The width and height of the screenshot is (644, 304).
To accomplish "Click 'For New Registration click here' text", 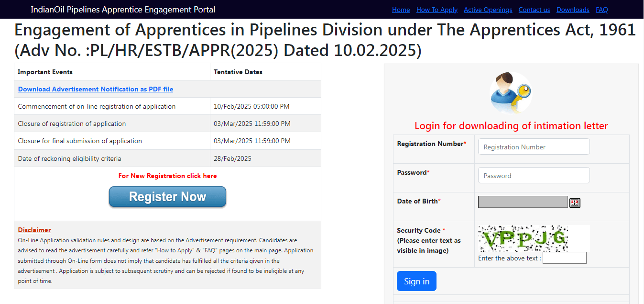I will point(167,176).
